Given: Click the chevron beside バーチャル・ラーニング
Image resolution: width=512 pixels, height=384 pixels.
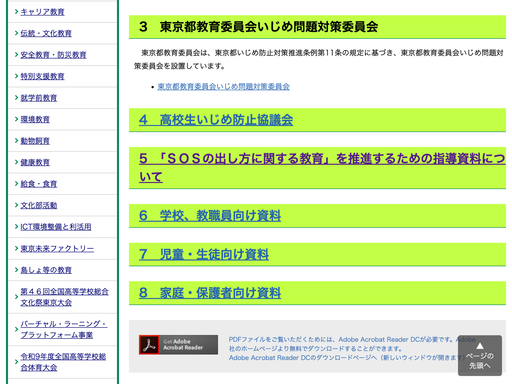Looking at the screenshot, I should point(16,329).
